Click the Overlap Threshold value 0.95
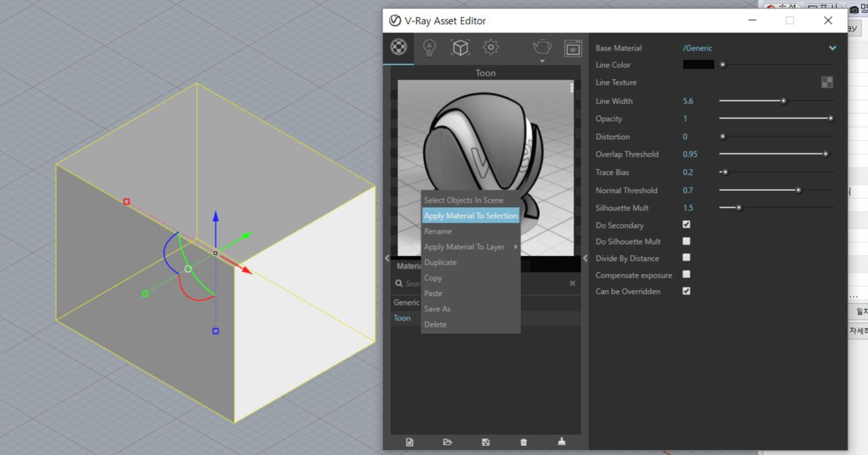868x455 pixels. point(690,154)
